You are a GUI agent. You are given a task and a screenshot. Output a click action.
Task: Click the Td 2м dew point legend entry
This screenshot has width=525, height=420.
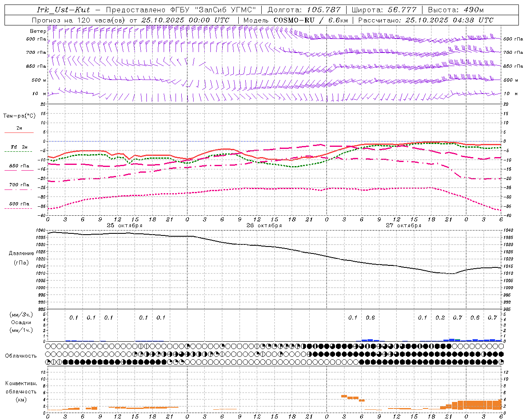pyautogui.click(x=19, y=147)
